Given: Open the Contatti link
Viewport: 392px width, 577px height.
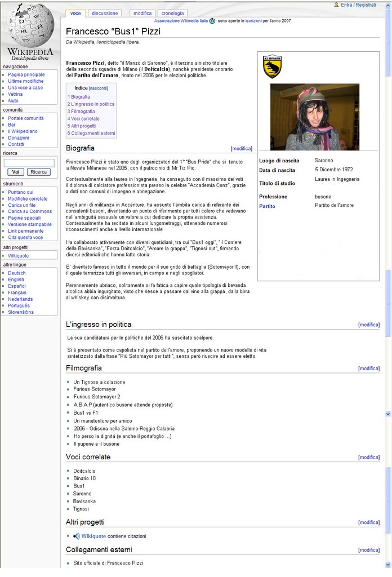Looking at the screenshot, I should 16,144.
